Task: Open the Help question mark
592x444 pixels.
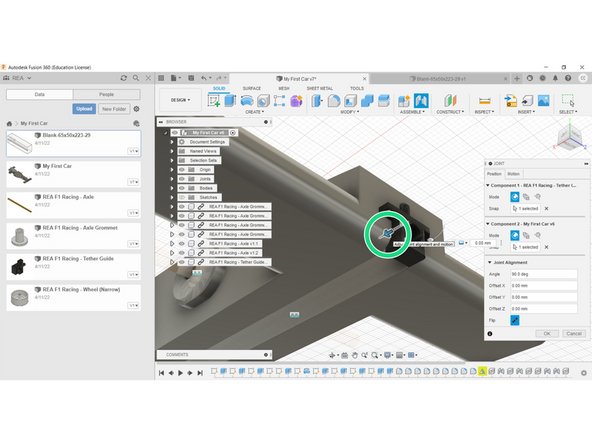Action: [x=568, y=78]
